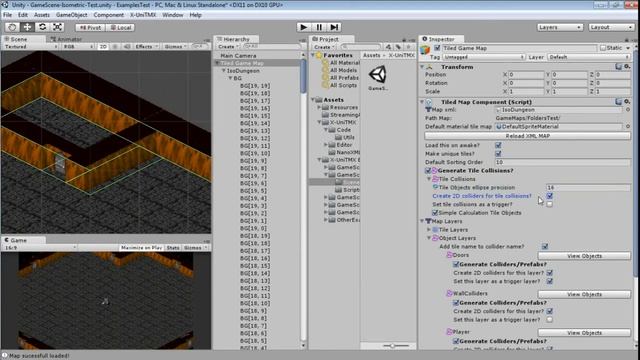Open the RGB render mode dropdown

coord(78,47)
